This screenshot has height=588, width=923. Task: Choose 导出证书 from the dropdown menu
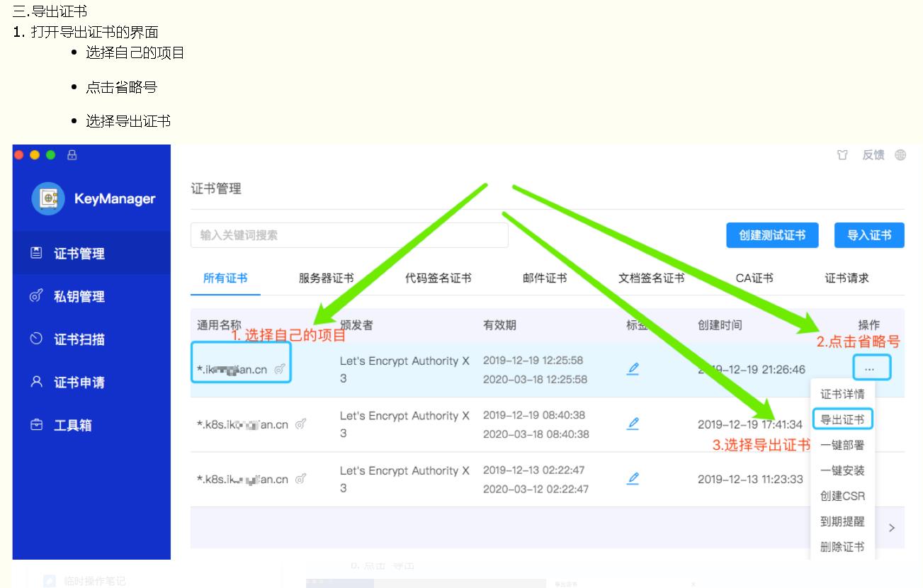coord(842,419)
